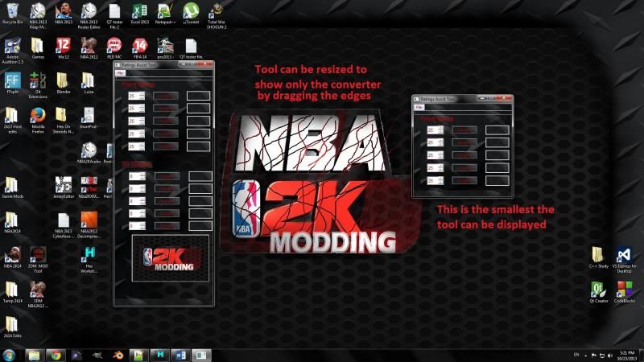
Task: Launch VS Express for Desktop shortcut
Action: [625, 260]
